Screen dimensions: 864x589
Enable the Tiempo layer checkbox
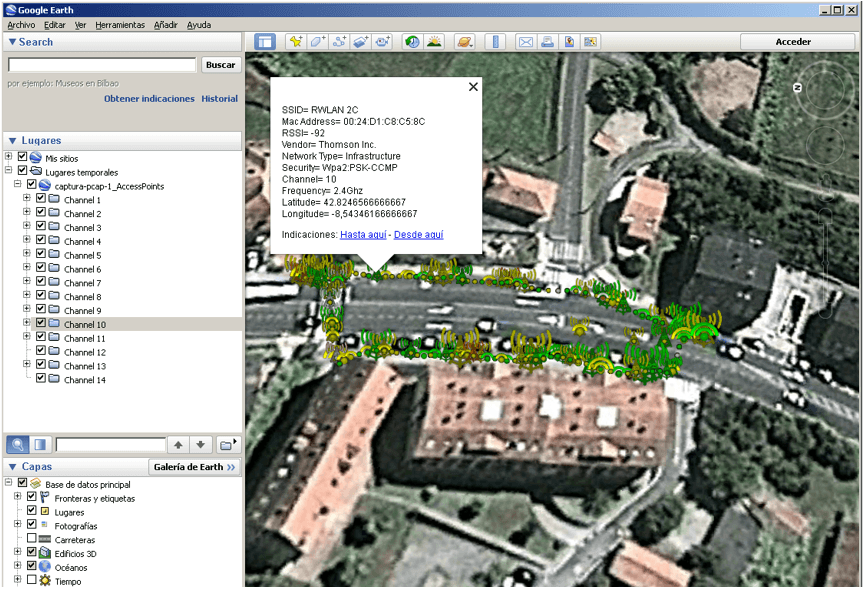coord(31,580)
